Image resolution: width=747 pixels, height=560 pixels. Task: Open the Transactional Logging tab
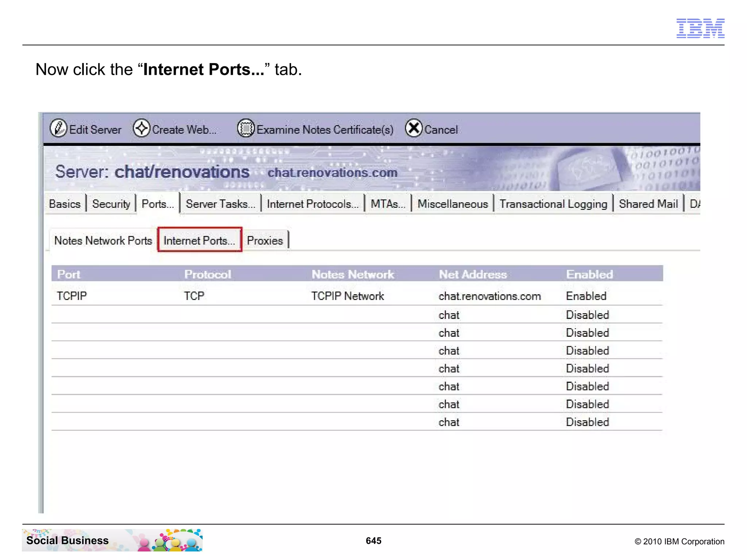coord(553,204)
